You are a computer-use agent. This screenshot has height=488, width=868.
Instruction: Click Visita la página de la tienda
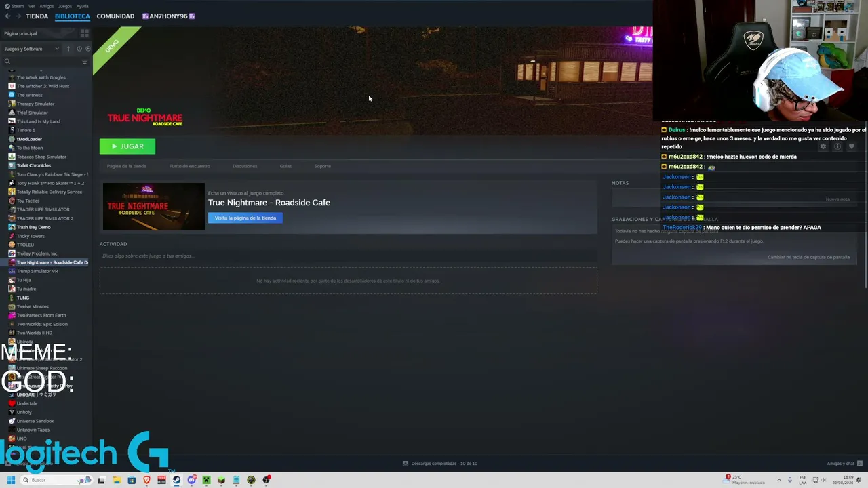(245, 218)
